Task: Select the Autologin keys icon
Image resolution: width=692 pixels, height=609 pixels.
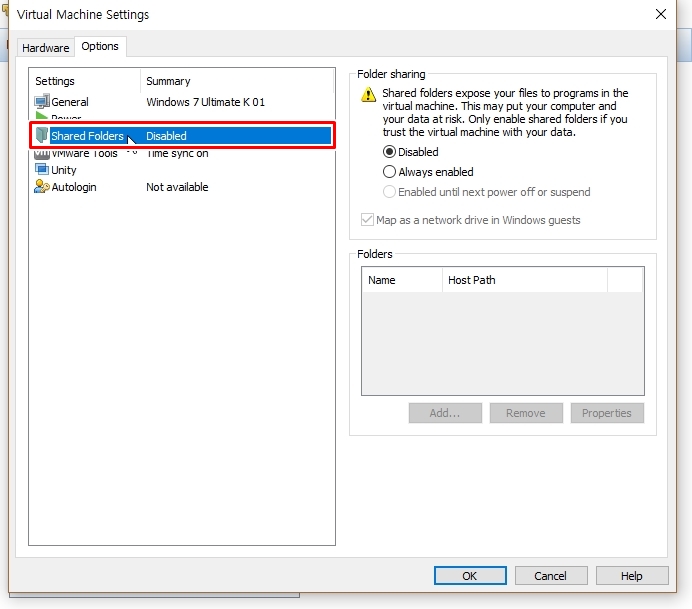Action: (x=42, y=187)
